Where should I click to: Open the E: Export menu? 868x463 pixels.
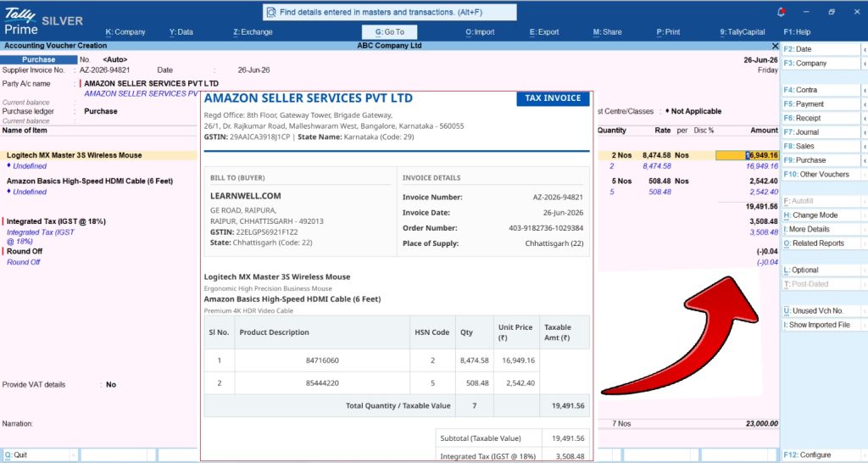[544, 32]
